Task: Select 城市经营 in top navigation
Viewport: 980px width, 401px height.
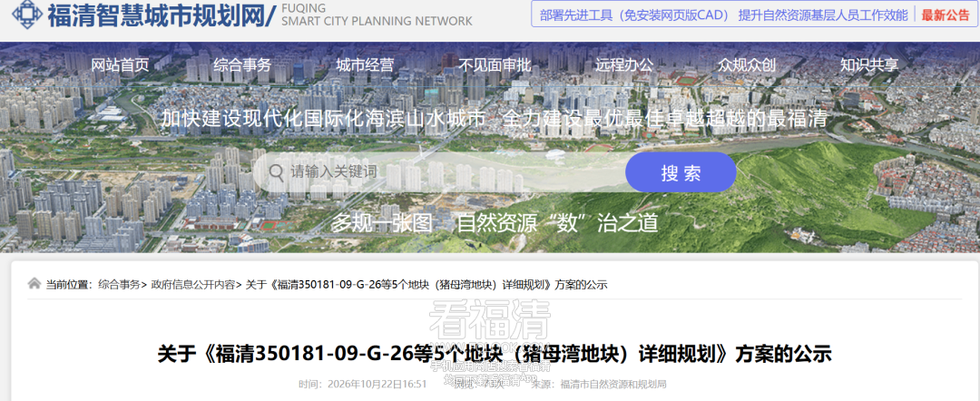Action: click(365, 64)
